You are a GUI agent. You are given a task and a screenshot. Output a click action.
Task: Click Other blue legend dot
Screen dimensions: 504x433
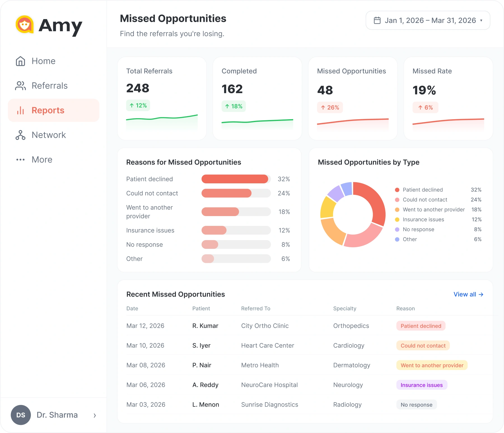(x=397, y=239)
